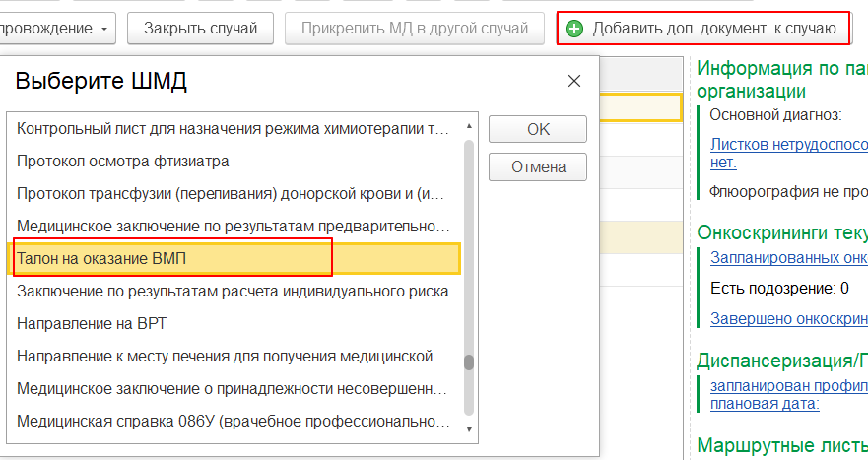
Task: Click the scroll down arrow in list
Action: [469, 429]
